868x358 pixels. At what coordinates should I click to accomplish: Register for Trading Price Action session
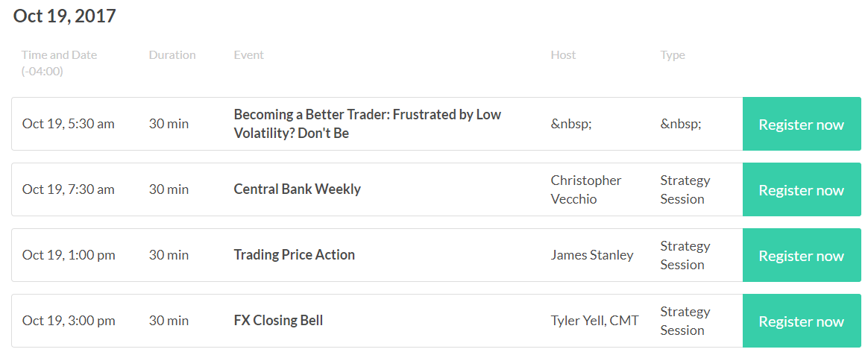click(x=802, y=255)
